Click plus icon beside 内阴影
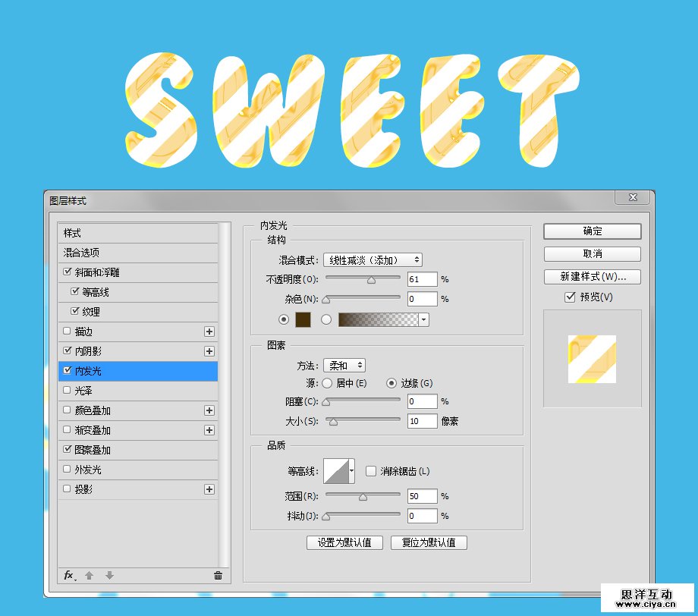Image resolution: width=698 pixels, height=616 pixels. click(209, 351)
